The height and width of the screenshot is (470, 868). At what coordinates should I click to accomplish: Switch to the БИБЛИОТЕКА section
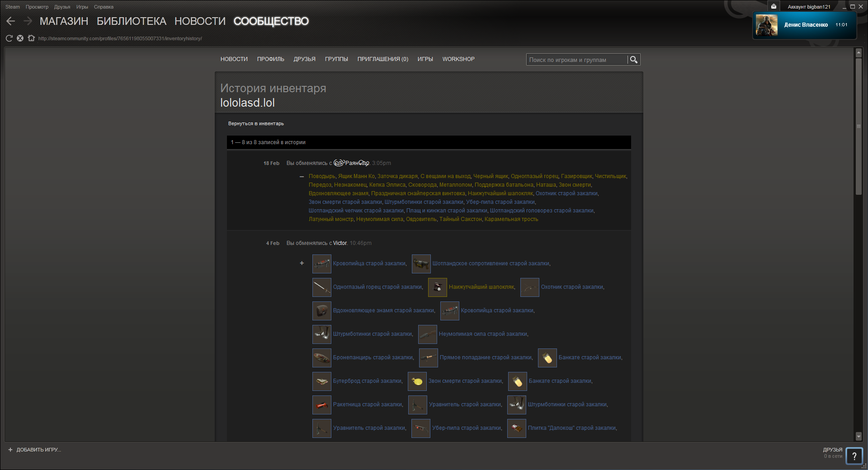point(132,21)
